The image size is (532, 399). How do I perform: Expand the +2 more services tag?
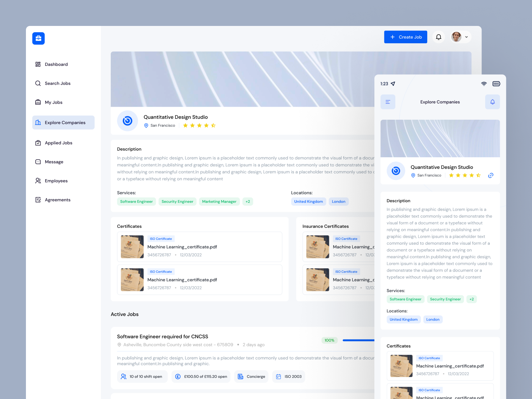(x=248, y=201)
